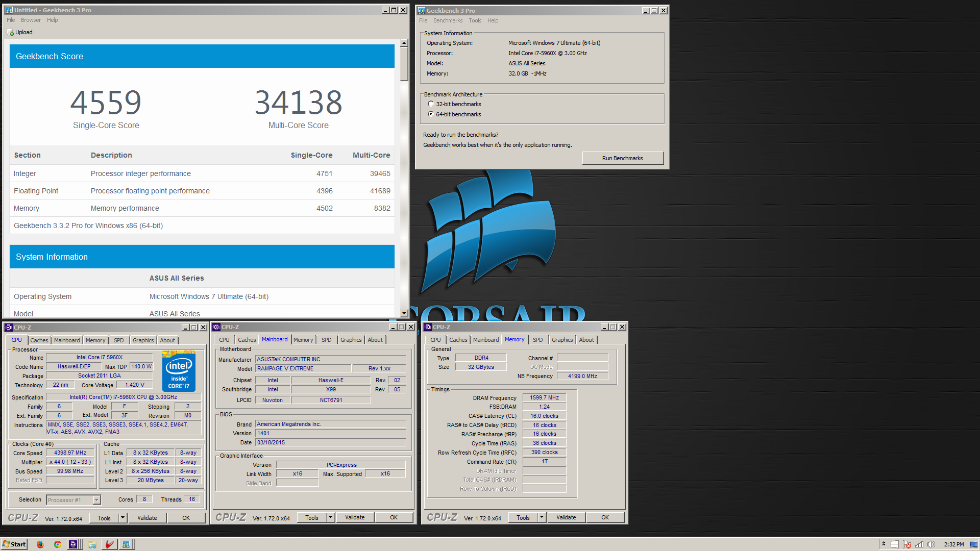Viewport: 980px width, 551px height.
Task: Open Tools menu in Geekbench launcher
Action: click(x=475, y=21)
